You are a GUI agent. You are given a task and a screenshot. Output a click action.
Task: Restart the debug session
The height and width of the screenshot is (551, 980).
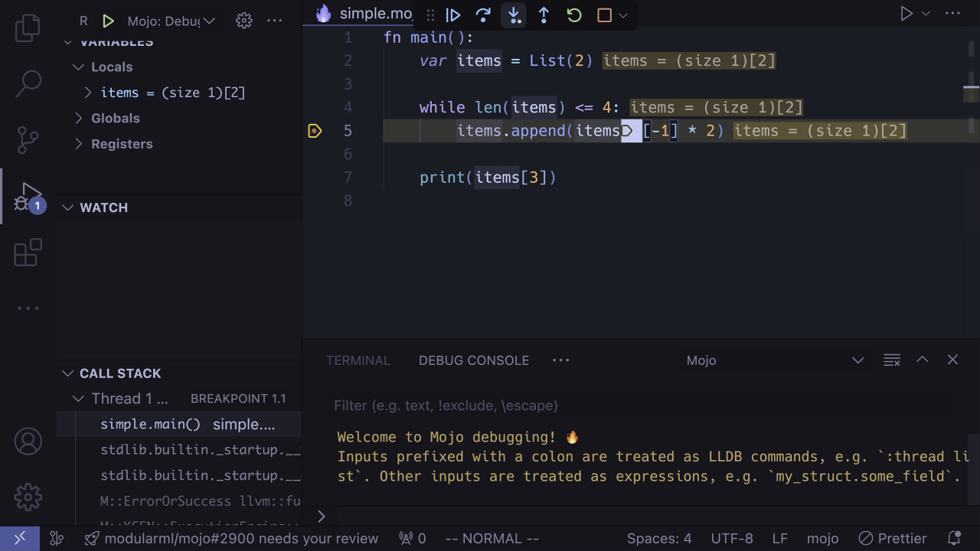tap(574, 15)
